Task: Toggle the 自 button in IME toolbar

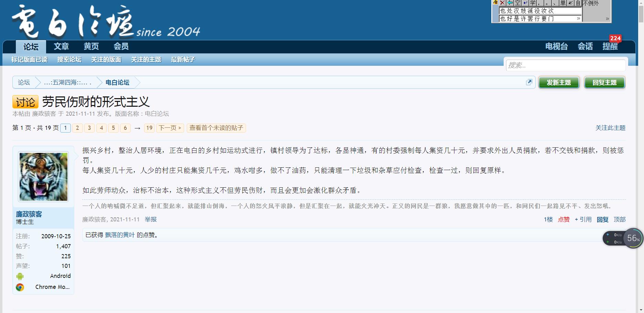Action: tap(578, 3)
